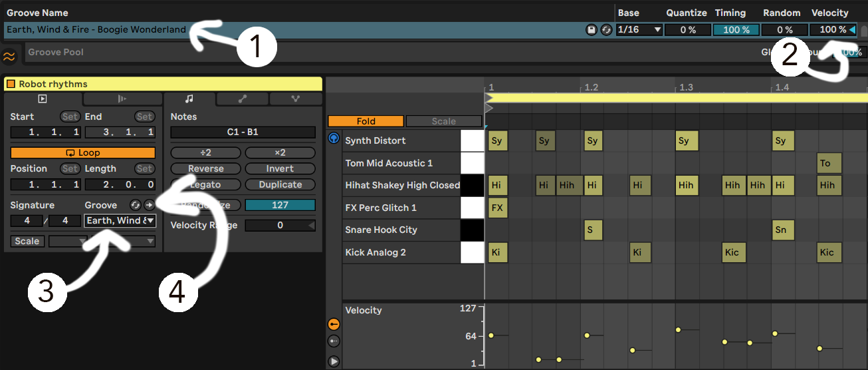Click the headphones preview icon in the piano roll

334,140
